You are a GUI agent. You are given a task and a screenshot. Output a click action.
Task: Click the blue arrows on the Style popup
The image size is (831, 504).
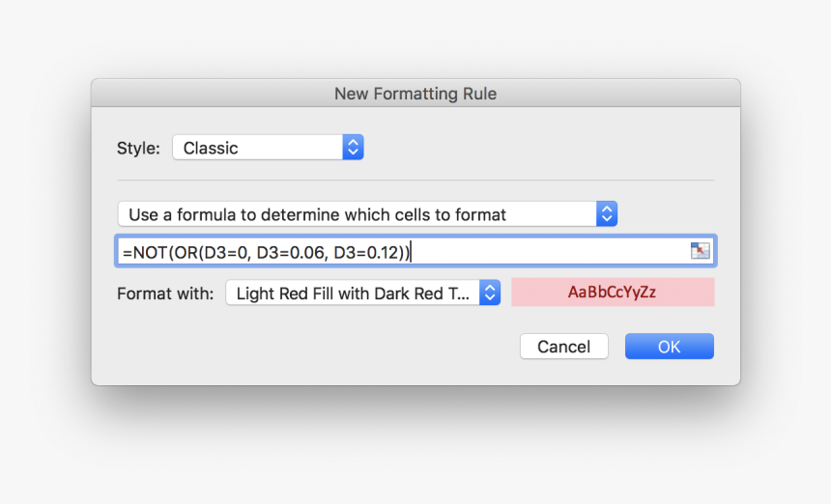click(x=353, y=147)
